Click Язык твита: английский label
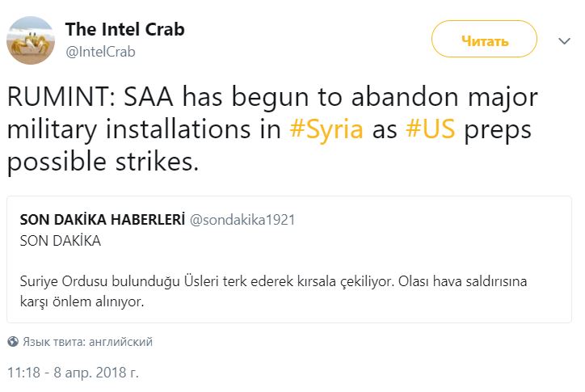The height and width of the screenshot is (392, 585). pyautogui.click(x=88, y=342)
